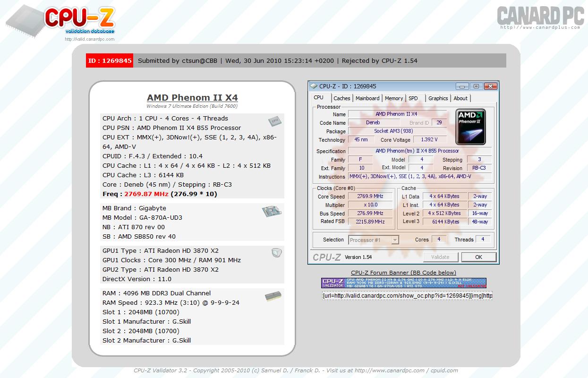Viewport: 588px width, 378px height.
Task: Click the Submitted by ctsun@CBB text
Action: pos(178,60)
